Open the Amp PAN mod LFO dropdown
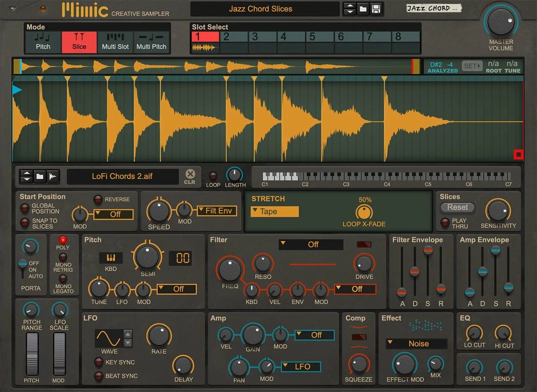This screenshot has width=537, height=392. (301, 366)
